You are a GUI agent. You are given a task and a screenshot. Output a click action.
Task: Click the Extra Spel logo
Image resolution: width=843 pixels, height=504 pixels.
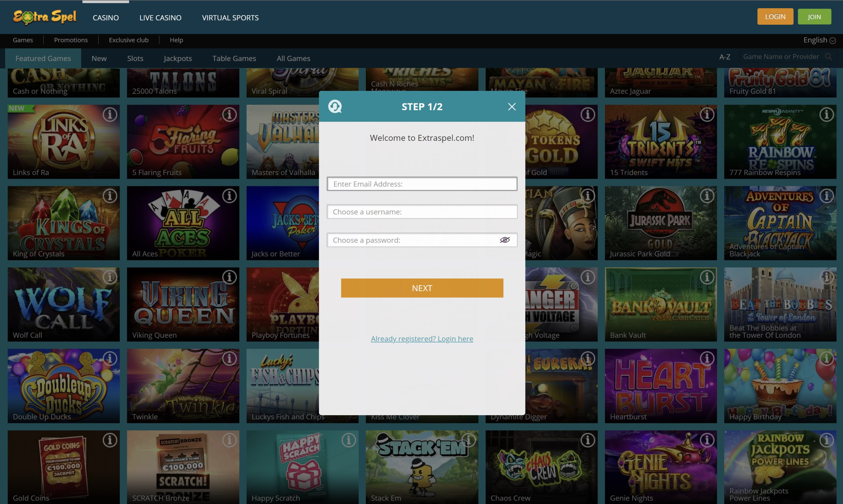tap(44, 17)
